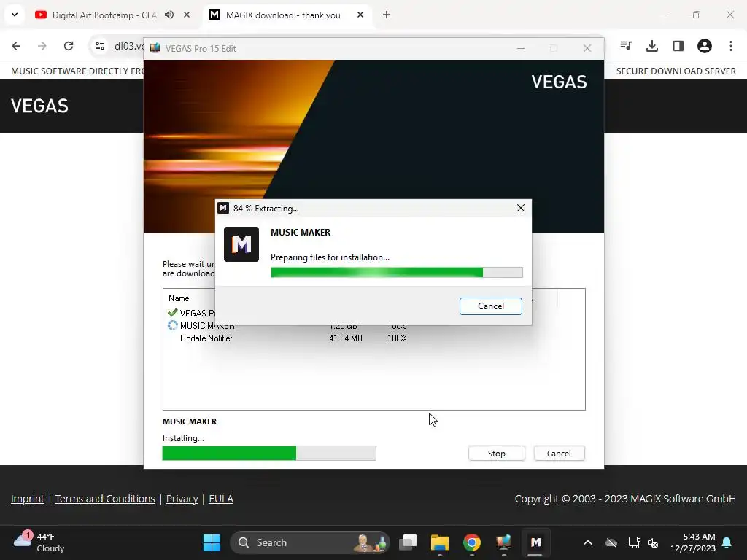Image resolution: width=747 pixels, height=560 pixels.
Task: Click the extraction progress bar
Action: [396, 273]
